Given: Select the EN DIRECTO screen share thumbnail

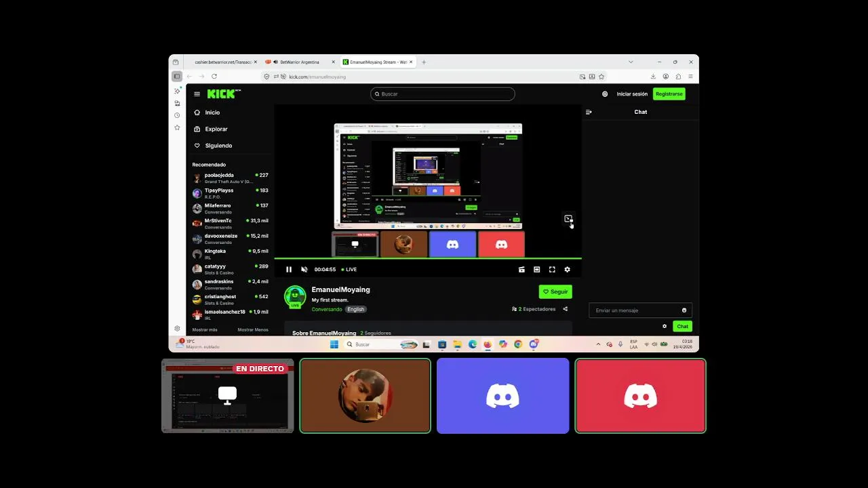Looking at the screenshot, I should click(x=228, y=396).
